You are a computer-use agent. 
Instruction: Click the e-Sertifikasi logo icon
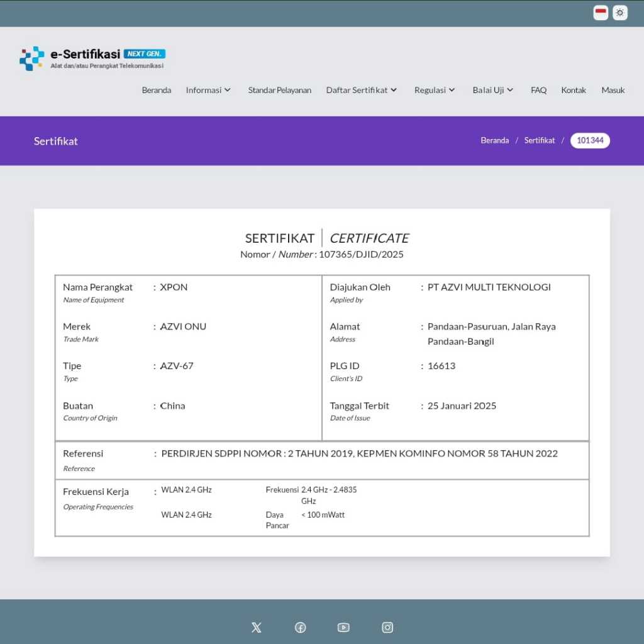point(32,58)
